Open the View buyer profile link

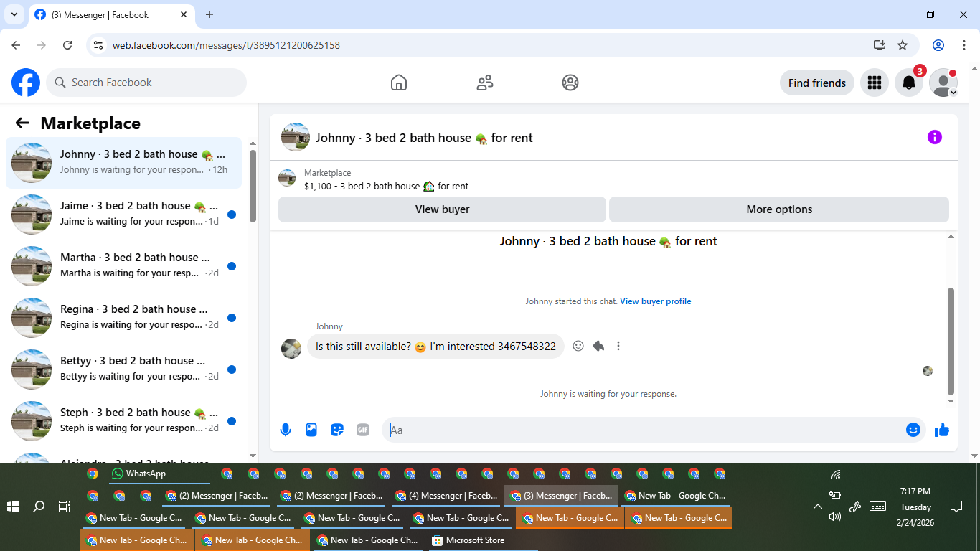pyautogui.click(x=656, y=301)
